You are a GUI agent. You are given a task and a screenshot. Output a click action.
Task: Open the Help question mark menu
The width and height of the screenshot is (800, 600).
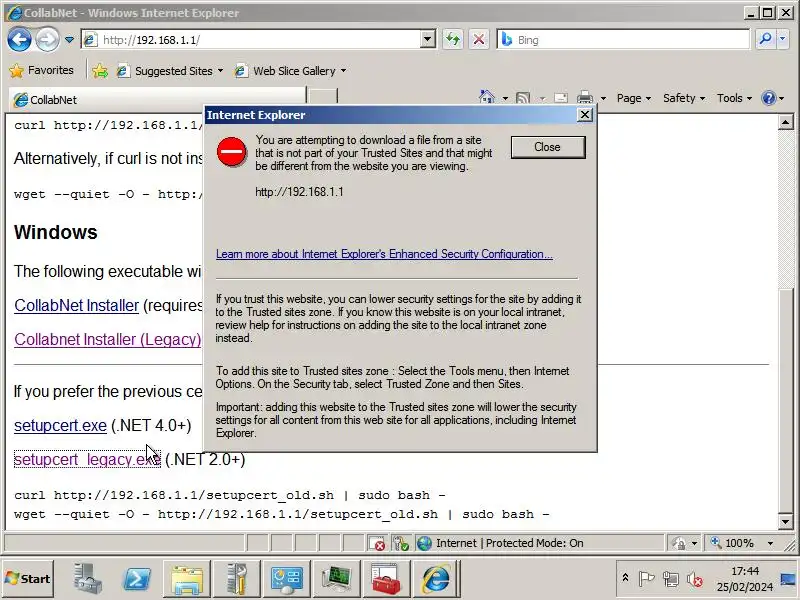pyautogui.click(x=772, y=98)
